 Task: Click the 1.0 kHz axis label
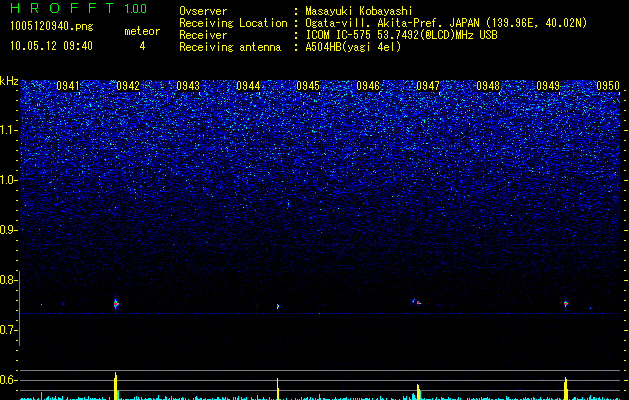[x=9, y=180]
